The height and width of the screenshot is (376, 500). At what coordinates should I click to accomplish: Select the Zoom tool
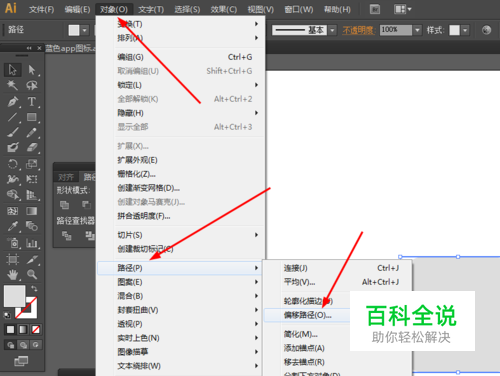(x=32, y=275)
